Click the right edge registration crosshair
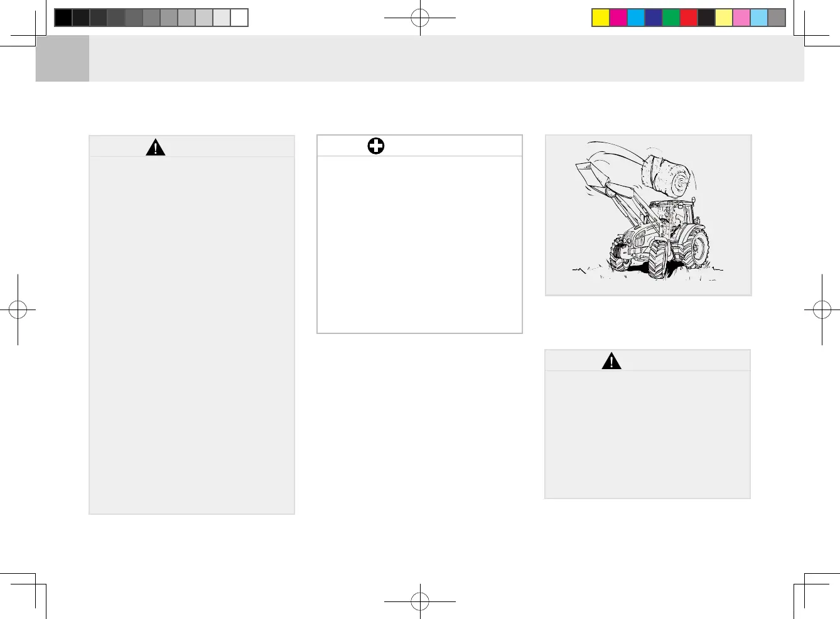The image size is (840, 619). pos(822,309)
